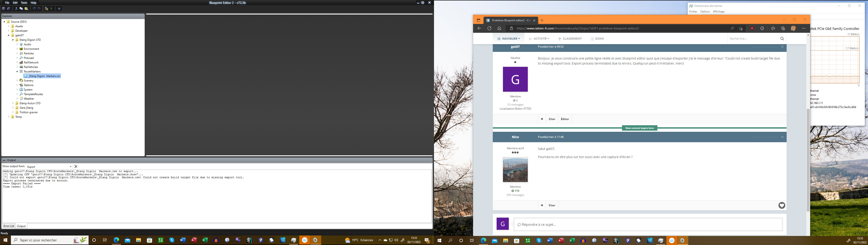Click the Cut scissors icon
868x245 pixels.
coord(16,8)
